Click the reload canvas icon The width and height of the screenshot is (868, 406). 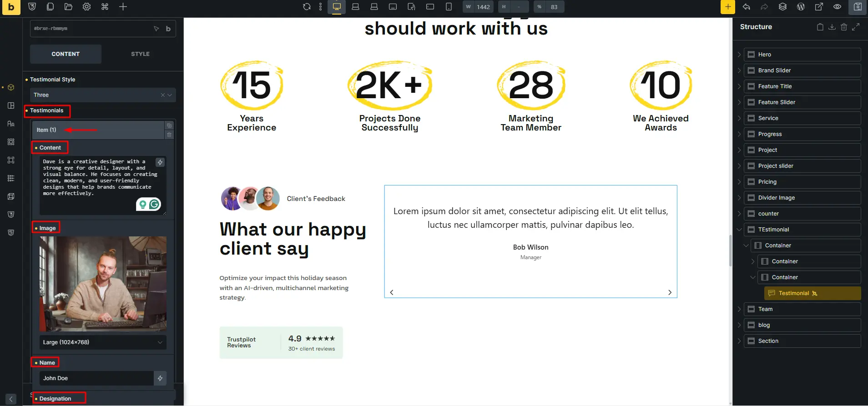(x=307, y=7)
